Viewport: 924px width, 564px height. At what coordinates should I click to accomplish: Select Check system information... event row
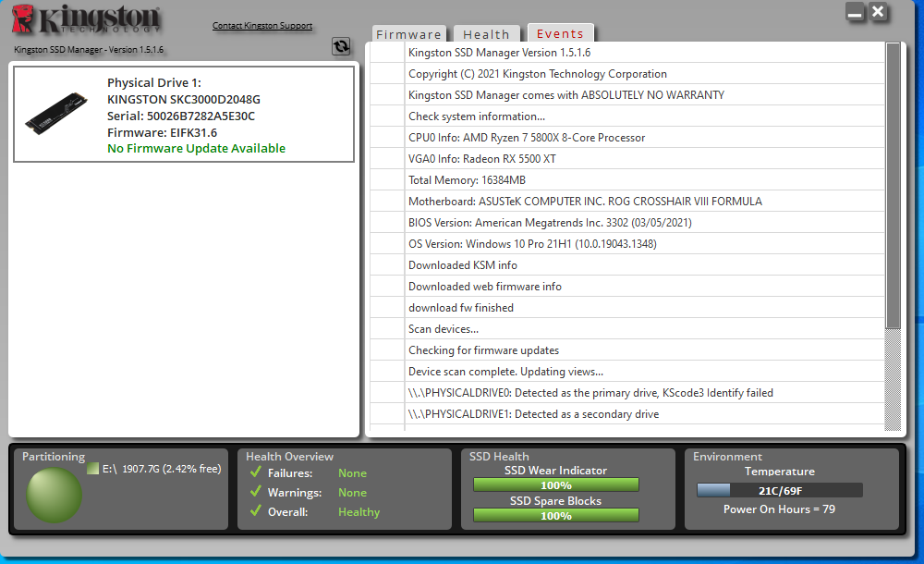click(627, 116)
